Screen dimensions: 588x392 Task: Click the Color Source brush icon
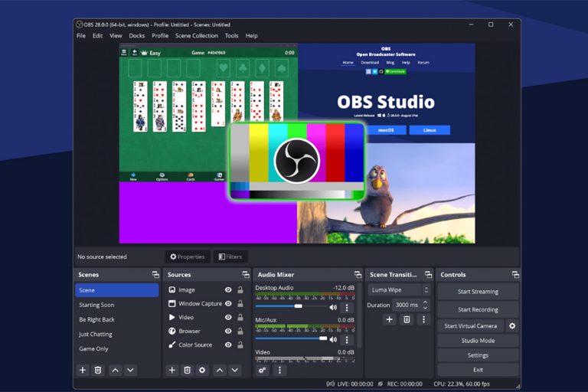coord(171,345)
